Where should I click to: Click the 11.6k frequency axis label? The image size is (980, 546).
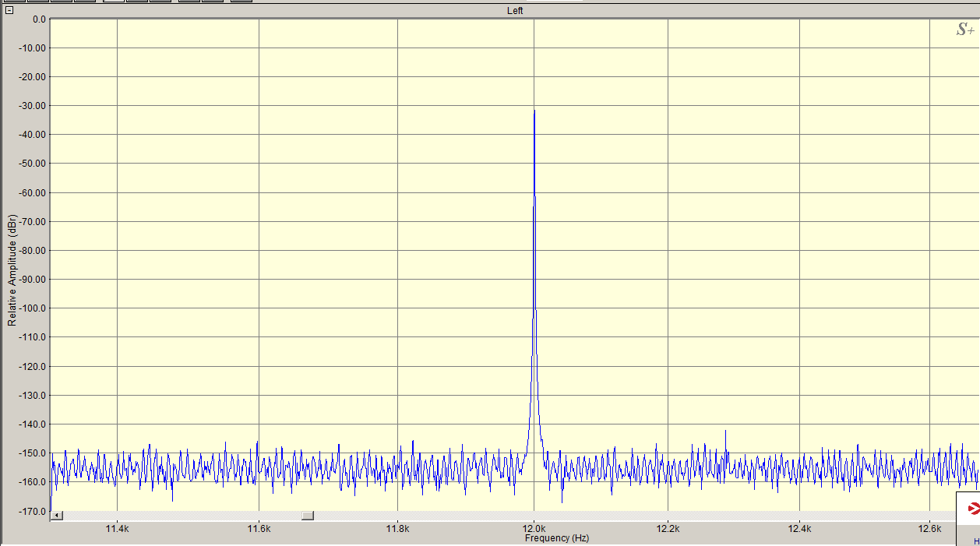tap(259, 529)
